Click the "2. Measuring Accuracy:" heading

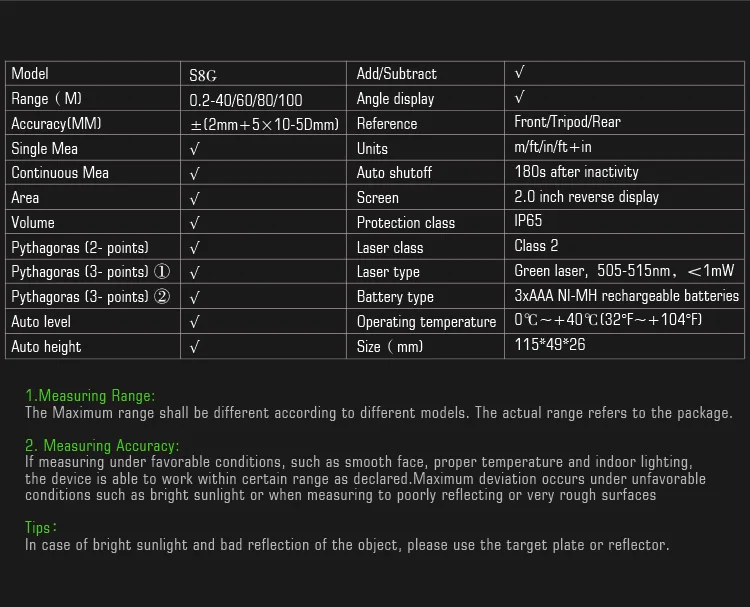pos(102,445)
